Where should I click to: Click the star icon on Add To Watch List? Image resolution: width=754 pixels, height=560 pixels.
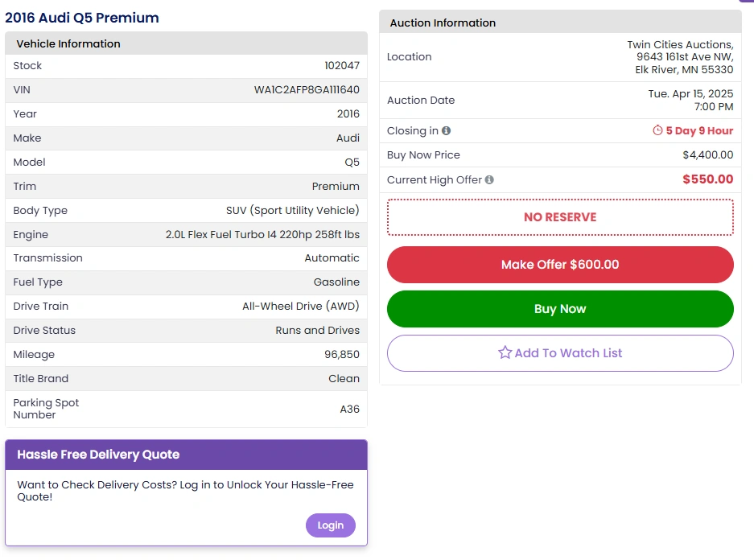pos(505,352)
